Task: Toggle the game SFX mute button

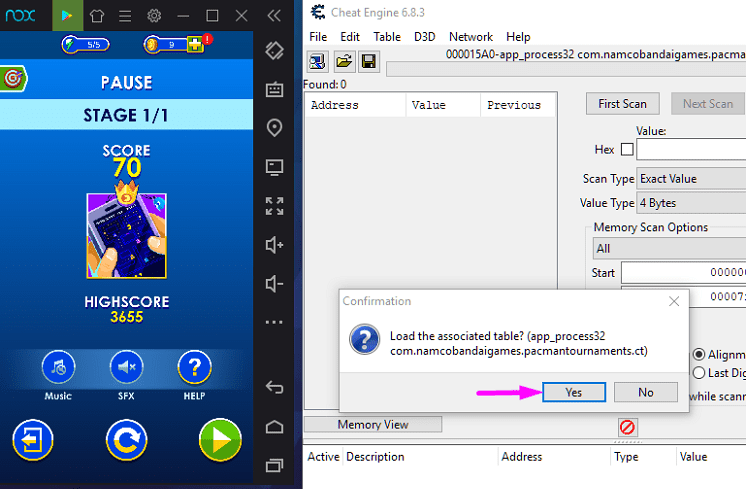Action: [x=126, y=367]
